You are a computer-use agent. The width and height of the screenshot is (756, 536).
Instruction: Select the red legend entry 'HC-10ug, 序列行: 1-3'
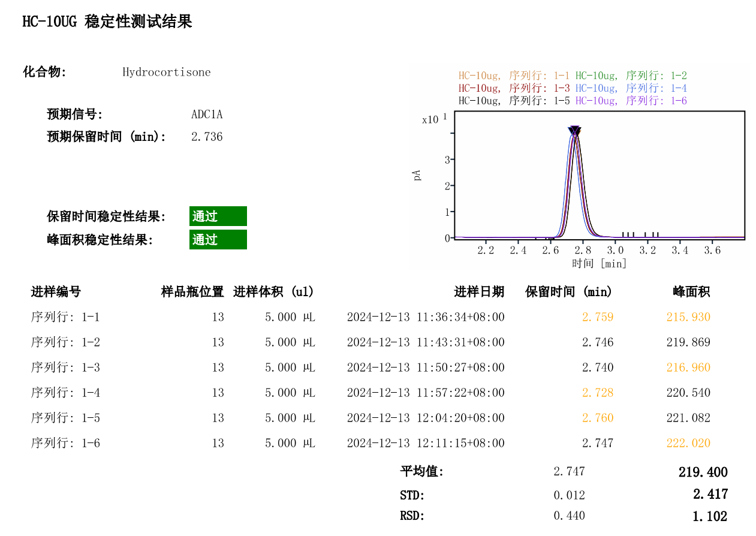tap(514, 88)
